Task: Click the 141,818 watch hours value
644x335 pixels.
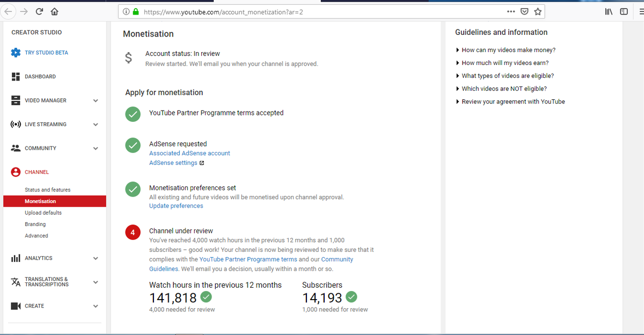Action: (x=173, y=297)
